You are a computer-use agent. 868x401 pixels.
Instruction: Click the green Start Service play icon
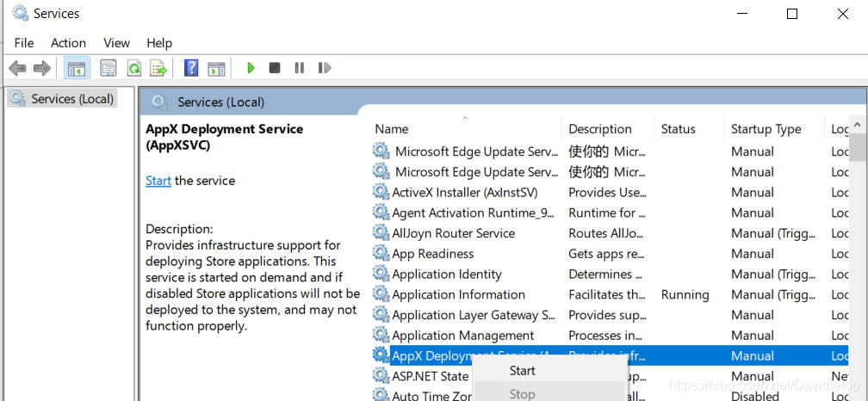(x=251, y=68)
